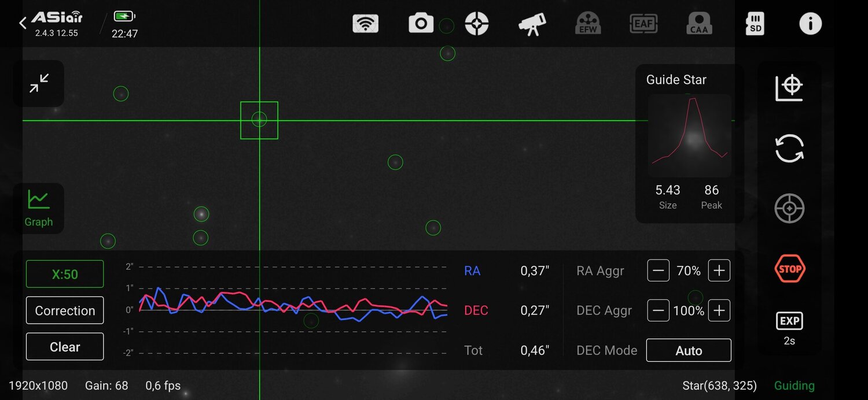The image size is (868, 400).
Task: Open the SD card storage panel
Action: pos(755,23)
